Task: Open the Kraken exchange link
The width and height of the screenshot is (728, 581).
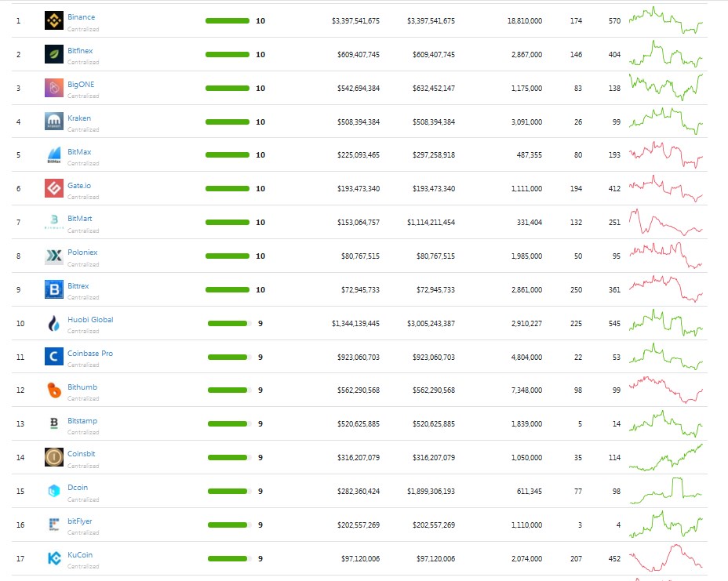Action: (79, 118)
